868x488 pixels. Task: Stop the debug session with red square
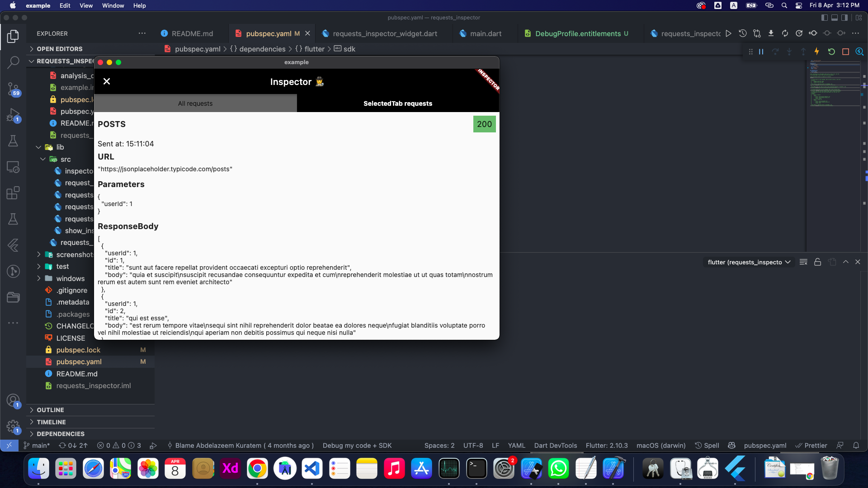pos(845,52)
